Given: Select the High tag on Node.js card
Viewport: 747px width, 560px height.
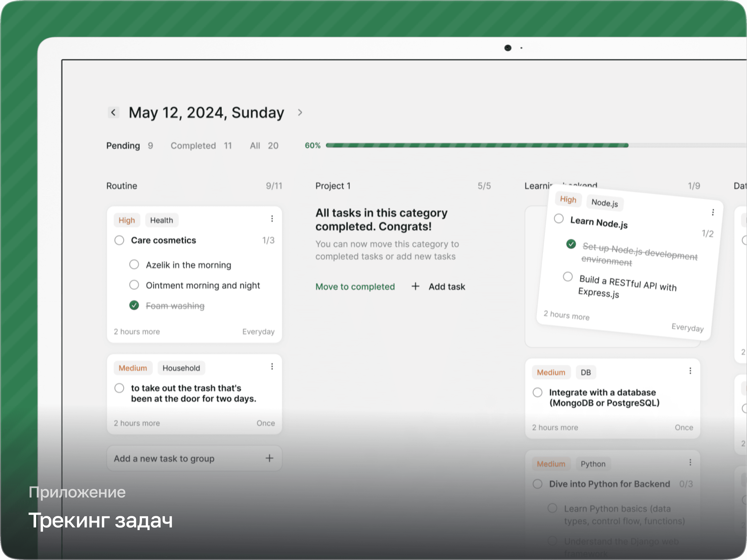Looking at the screenshot, I should [x=568, y=199].
